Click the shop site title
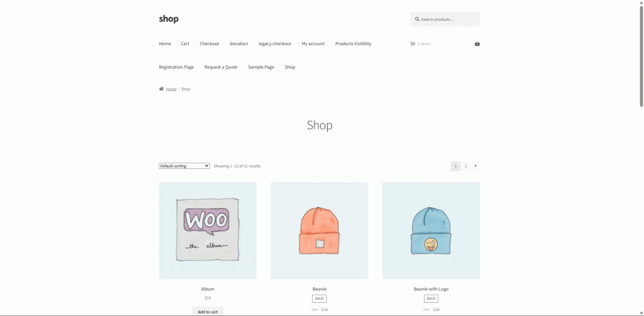The height and width of the screenshot is (316, 644). (x=169, y=19)
